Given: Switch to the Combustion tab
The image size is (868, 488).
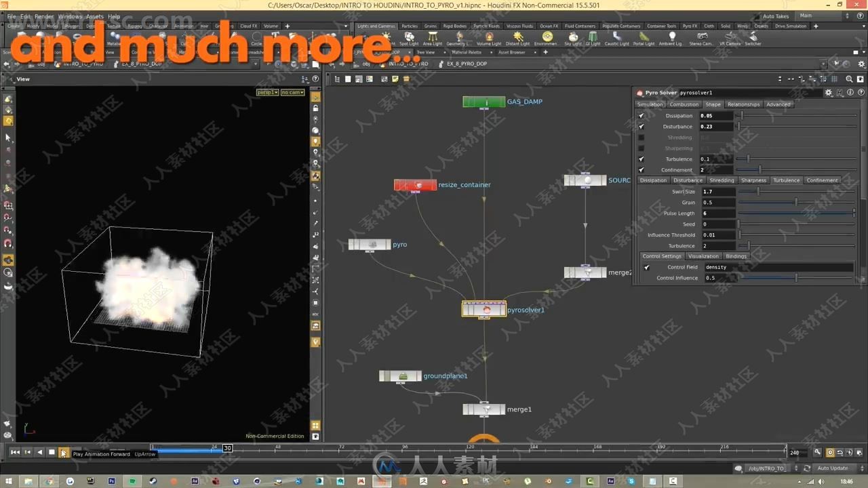Looking at the screenshot, I should 684,104.
